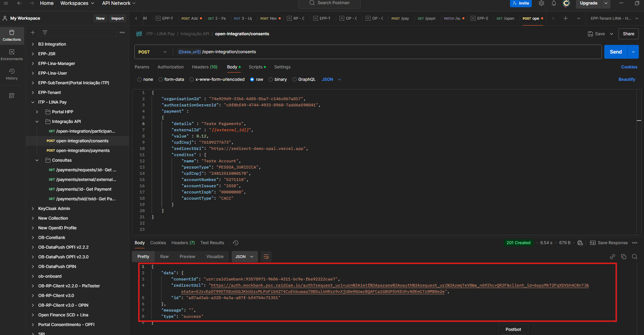Create new collection with plus icon
The height and width of the screenshot is (335, 644).
[33, 32]
